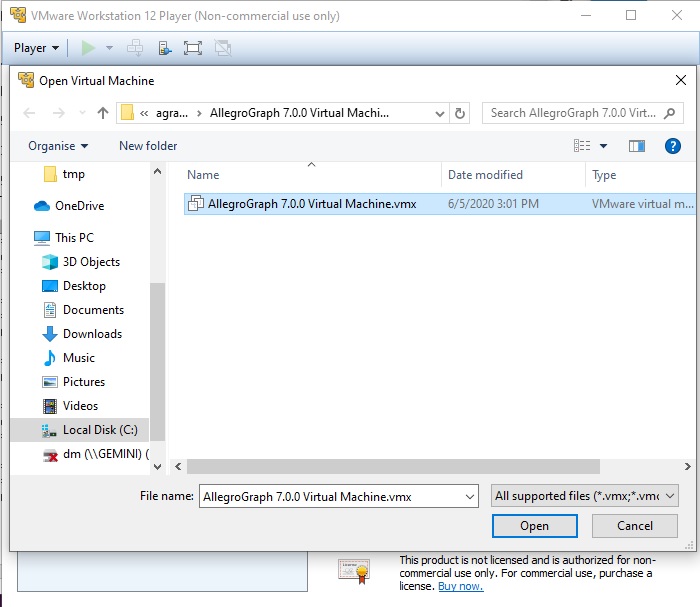
Task: Open the Organise menu
Action: pyautogui.click(x=58, y=146)
